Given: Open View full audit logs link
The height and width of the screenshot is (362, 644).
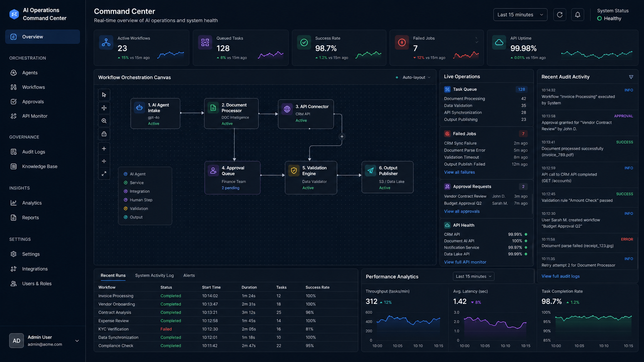Looking at the screenshot, I should (560, 276).
